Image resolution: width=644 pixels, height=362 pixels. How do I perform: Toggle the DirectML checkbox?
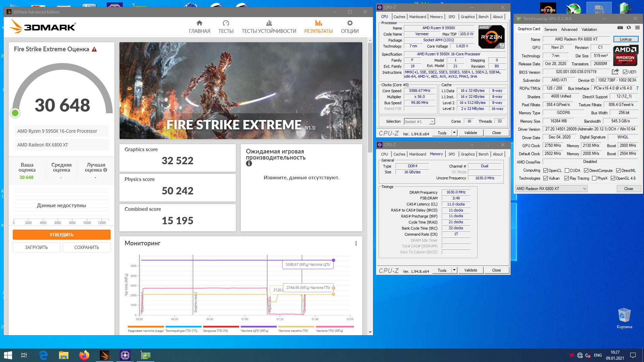(618, 171)
